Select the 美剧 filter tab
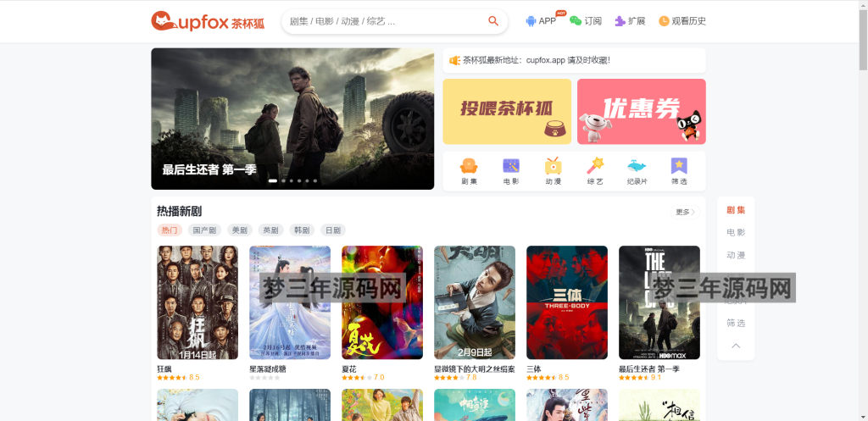 (239, 230)
